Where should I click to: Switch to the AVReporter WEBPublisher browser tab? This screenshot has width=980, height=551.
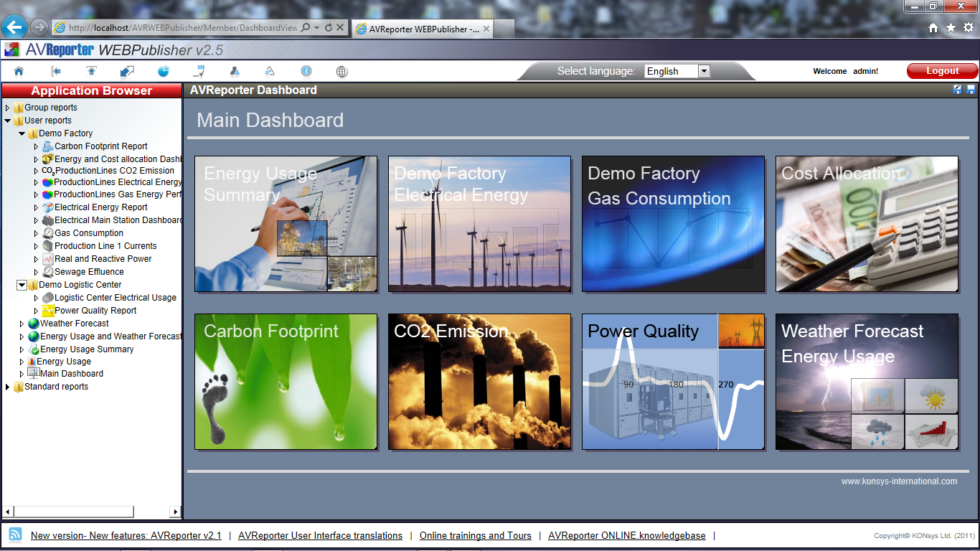pyautogui.click(x=423, y=29)
